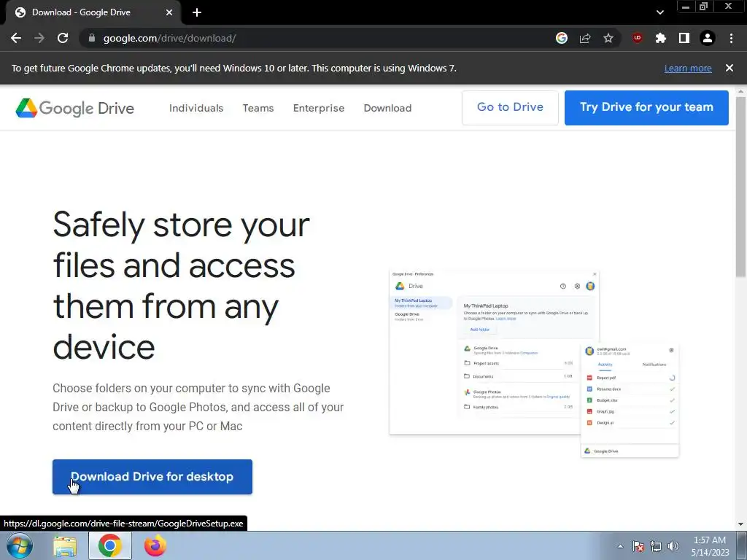
Task: Select the Download - Google Drive tab
Action: coord(93,12)
